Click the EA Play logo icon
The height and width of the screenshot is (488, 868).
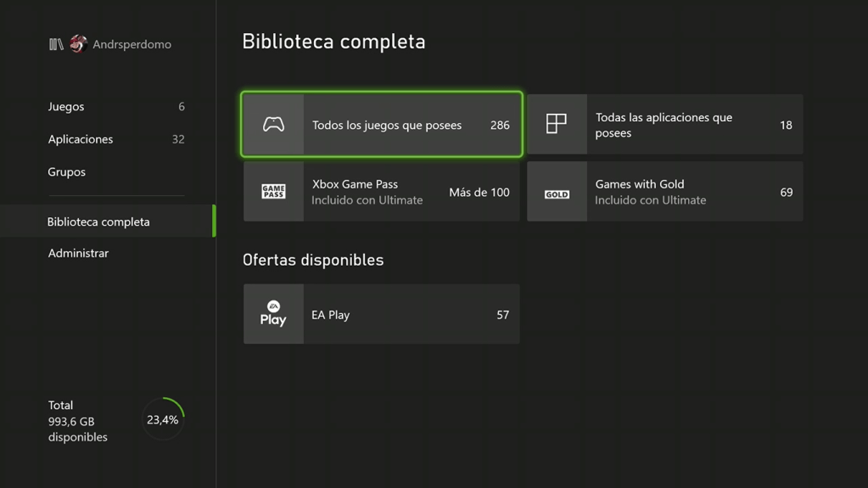(273, 314)
